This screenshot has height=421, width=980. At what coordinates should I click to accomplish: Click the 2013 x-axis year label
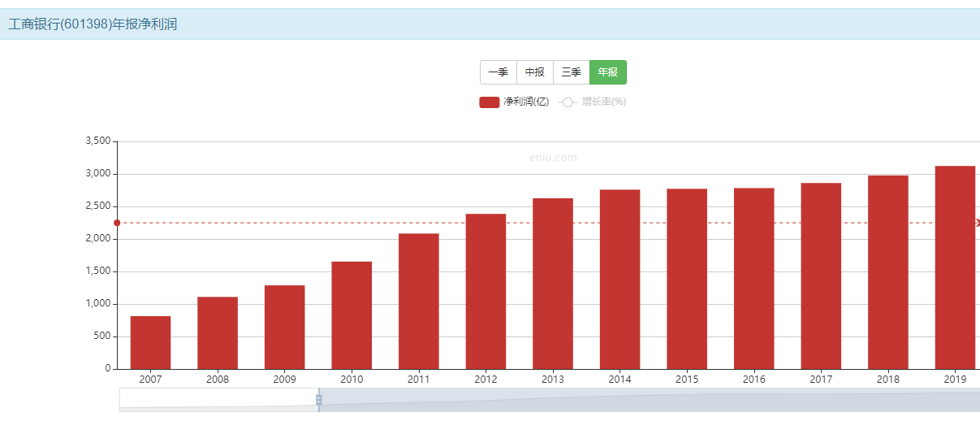pos(553,380)
